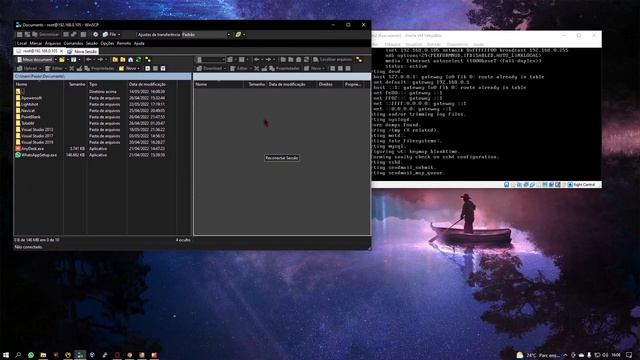
Task: Click the remote back arrow
Action: 256,60
